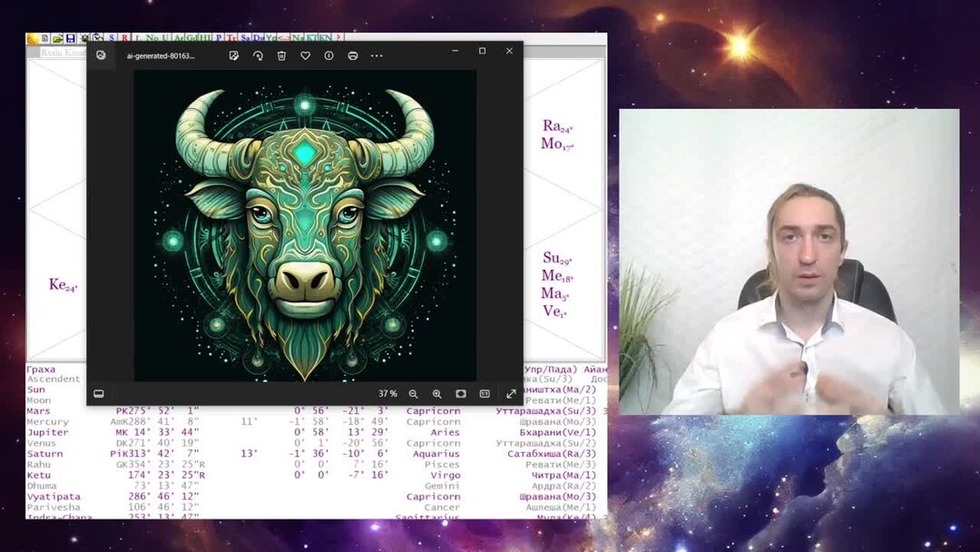The width and height of the screenshot is (980, 552).
Task: Click the actual size 1:1 icon
Action: pyautogui.click(x=485, y=394)
